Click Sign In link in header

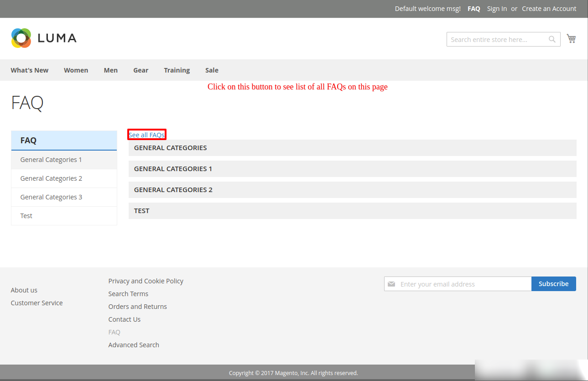(497, 9)
